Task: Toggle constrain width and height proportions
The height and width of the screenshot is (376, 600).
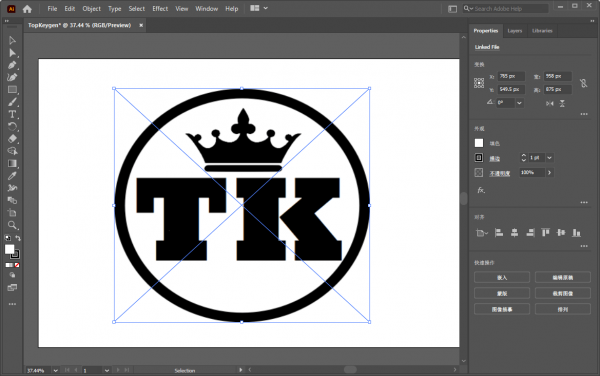Action: pyautogui.click(x=583, y=83)
